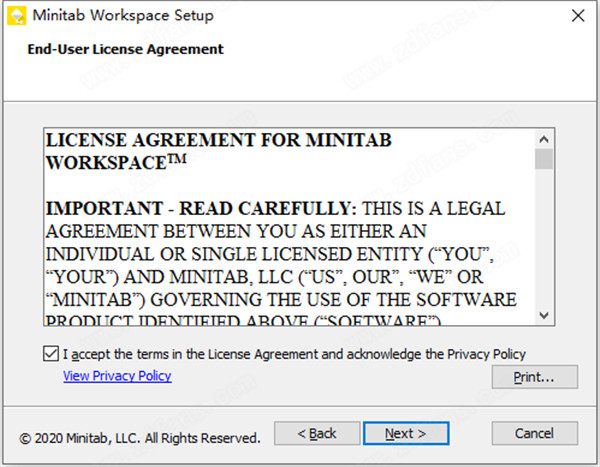The image size is (600, 467).
Task: Click the 'LICENSE AGREEMENT FOR MINITAB' heading text
Action: [x=218, y=140]
